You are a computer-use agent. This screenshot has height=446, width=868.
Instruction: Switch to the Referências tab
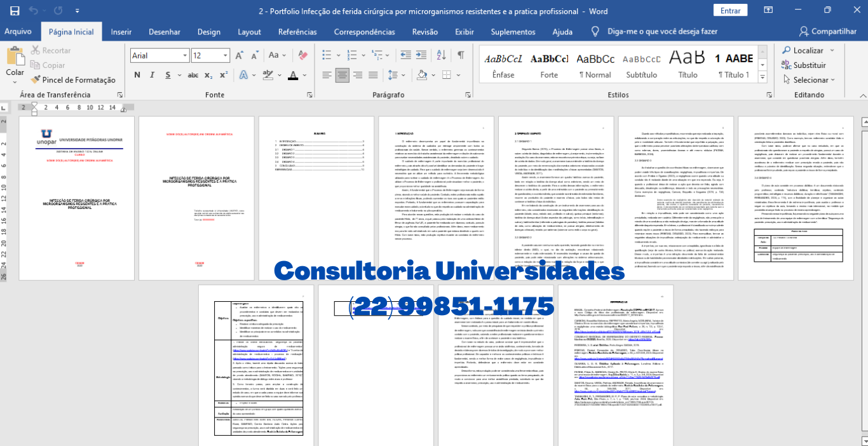(x=297, y=32)
